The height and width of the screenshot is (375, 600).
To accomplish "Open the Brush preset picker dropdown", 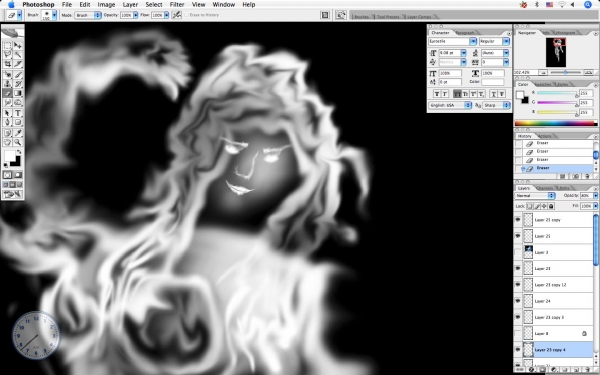I will (54, 15).
